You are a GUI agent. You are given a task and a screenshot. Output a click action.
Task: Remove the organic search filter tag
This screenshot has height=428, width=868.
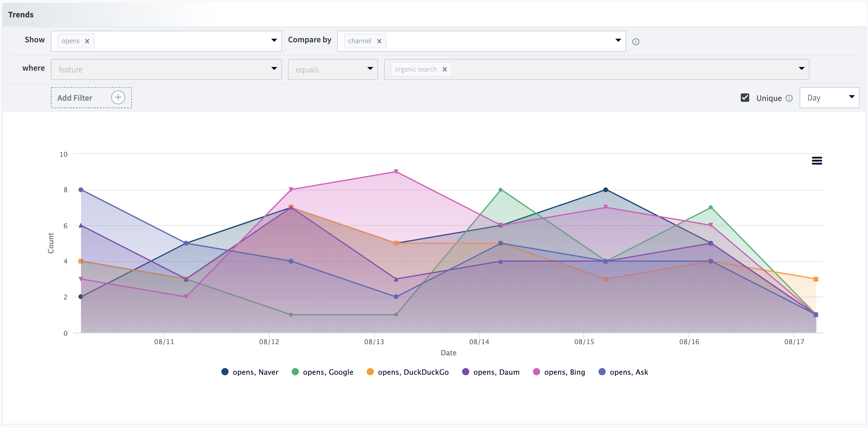444,69
